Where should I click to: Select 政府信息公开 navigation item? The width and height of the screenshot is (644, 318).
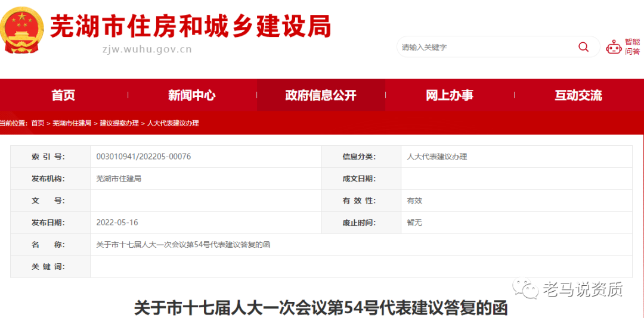pos(321,95)
